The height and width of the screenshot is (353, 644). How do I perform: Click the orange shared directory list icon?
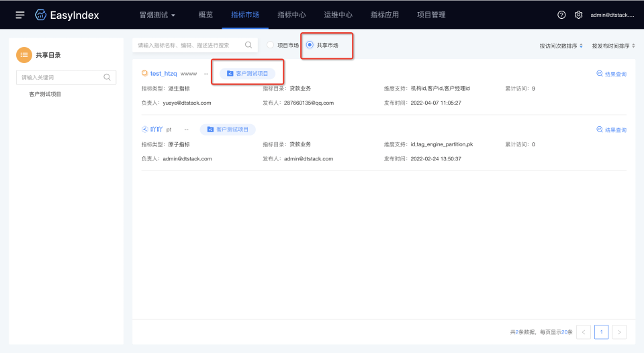(x=24, y=55)
